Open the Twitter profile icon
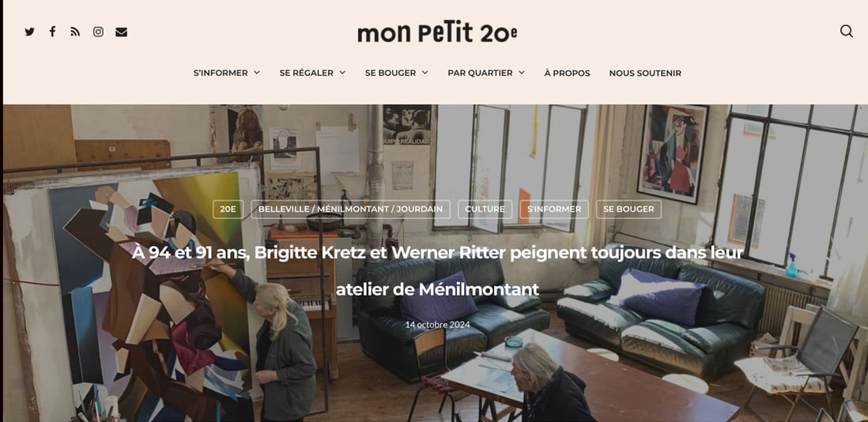 pyautogui.click(x=29, y=32)
